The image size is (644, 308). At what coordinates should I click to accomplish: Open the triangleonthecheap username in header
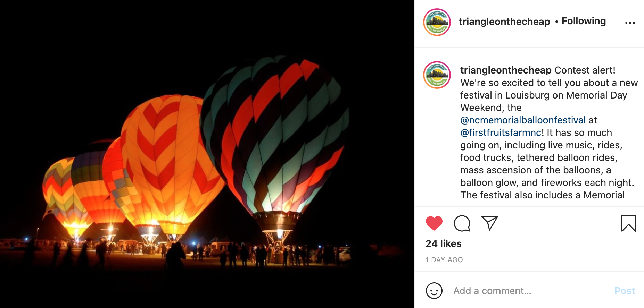click(504, 22)
